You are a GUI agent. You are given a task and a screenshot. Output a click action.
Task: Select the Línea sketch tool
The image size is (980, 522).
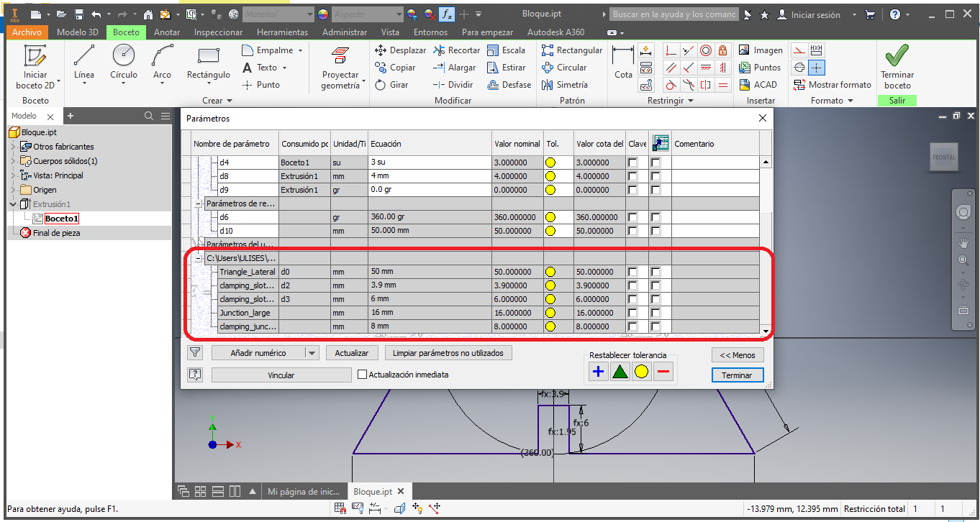click(84, 61)
